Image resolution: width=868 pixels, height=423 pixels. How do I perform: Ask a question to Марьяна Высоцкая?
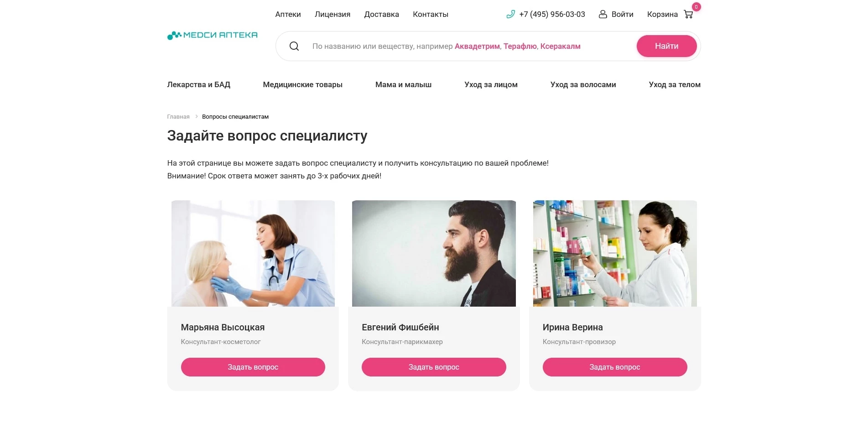click(253, 367)
